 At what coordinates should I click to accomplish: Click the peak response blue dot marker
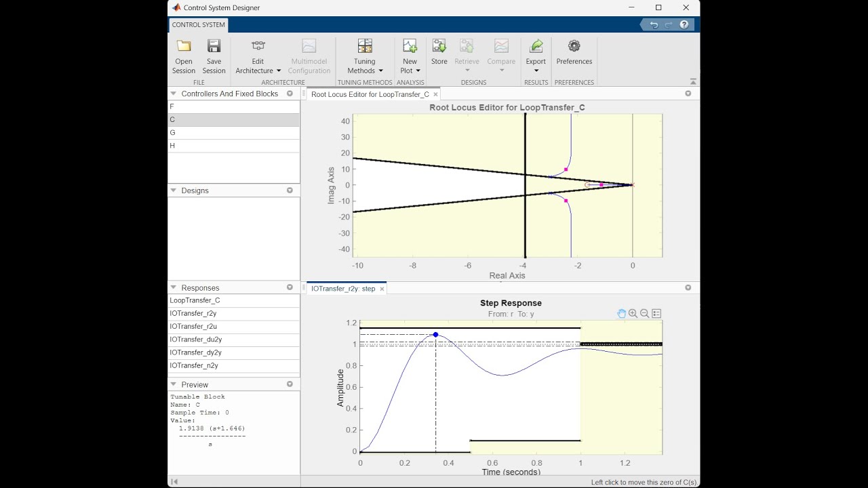[435, 335]
